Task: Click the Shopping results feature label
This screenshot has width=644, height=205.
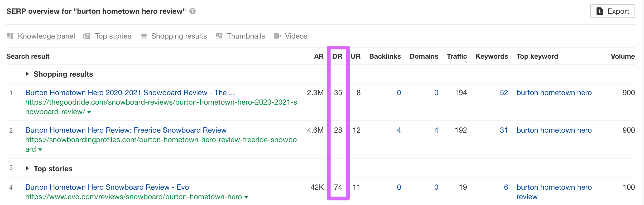Action: [179, 36]
